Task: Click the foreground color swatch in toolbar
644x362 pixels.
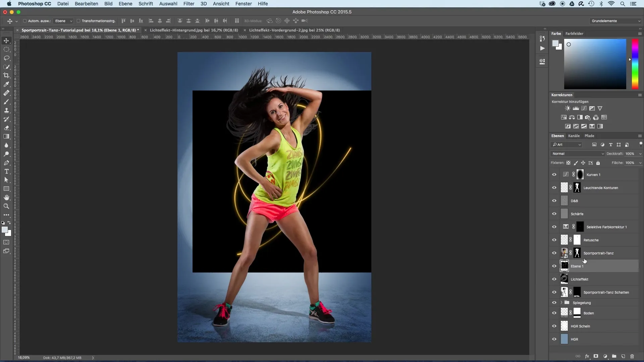Action: [4, 230]
